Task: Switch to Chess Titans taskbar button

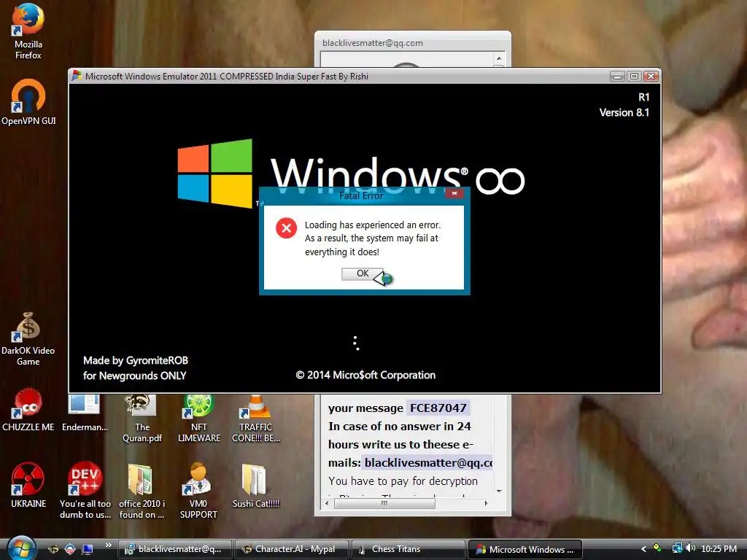Action: tap(408, 549)
